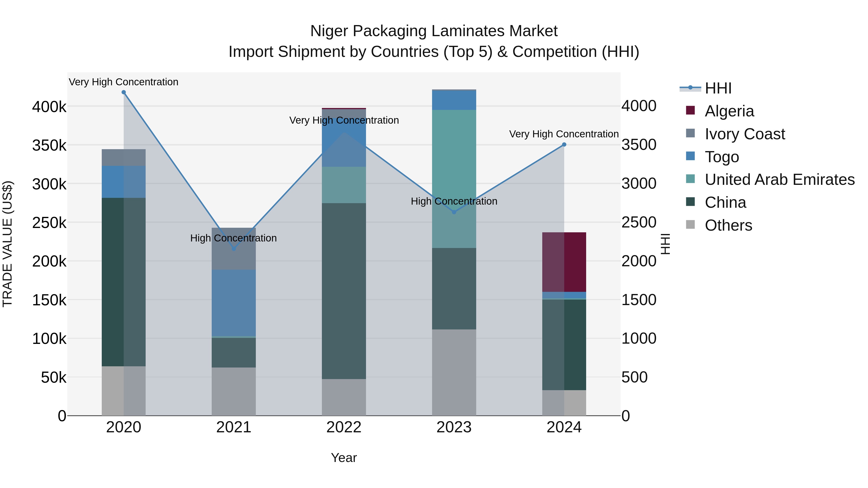The image size is (868, 488).
Task: Click the United Arab Emirates teal swatch
Action: [690, 179]
